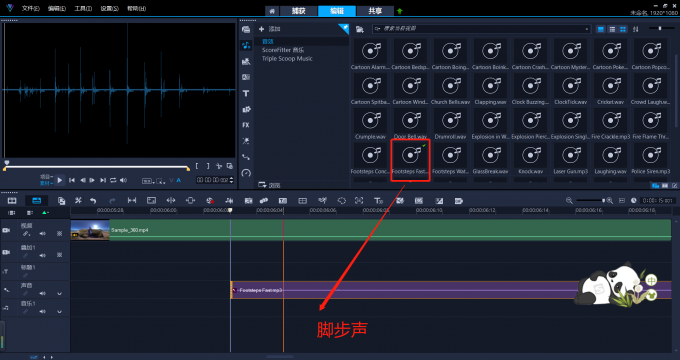Mute the 叠加1 overlay track
This screenshot has height=360, width=680.
click(42, 255)
